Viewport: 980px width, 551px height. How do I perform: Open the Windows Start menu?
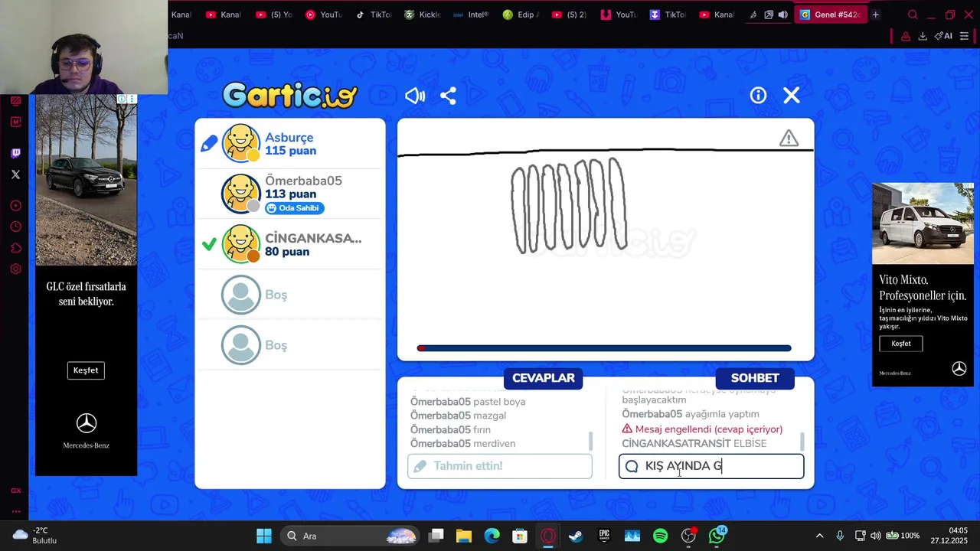[264, 536]
